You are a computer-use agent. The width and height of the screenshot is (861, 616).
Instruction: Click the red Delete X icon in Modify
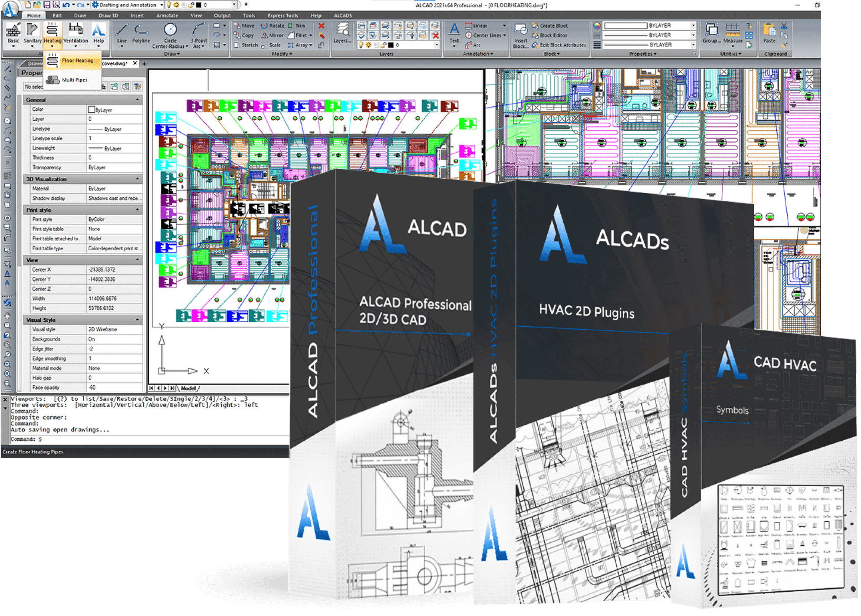(322, 26)
